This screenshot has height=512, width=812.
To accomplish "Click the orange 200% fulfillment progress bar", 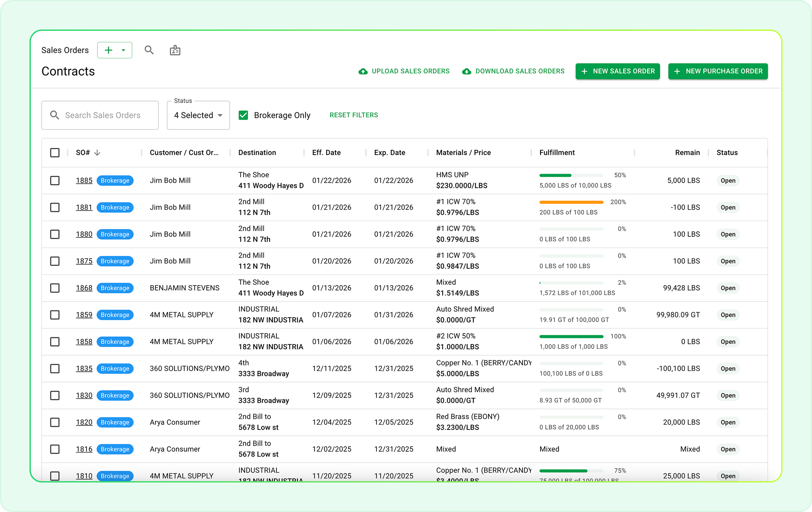I will click(571, 202).
